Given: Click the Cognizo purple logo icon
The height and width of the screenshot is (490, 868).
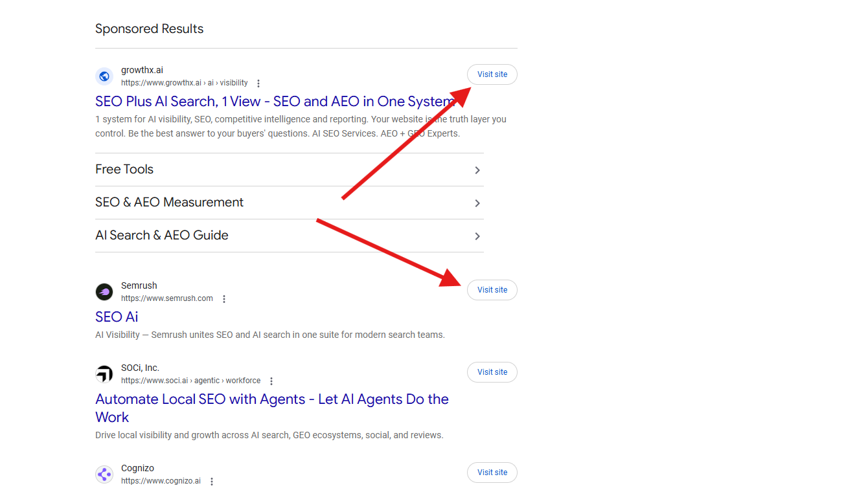Looking at the screenshot, I should (x=104, y=474).
